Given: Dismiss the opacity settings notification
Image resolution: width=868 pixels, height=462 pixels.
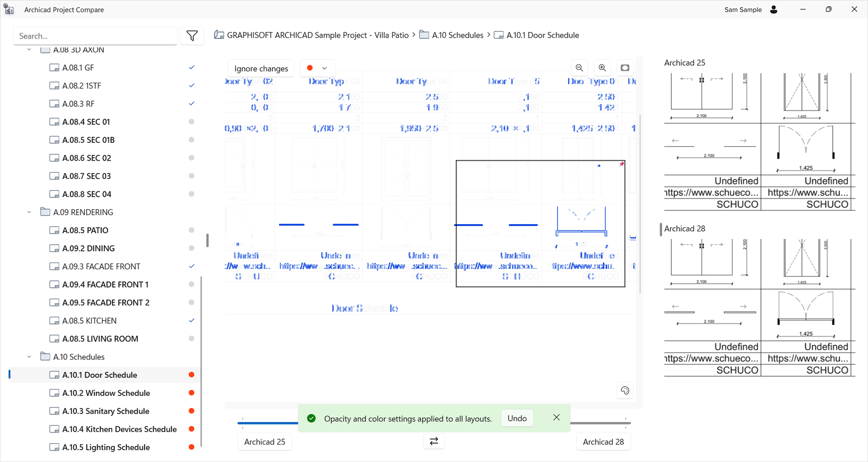Looking at the screenshot, I should point(556,418).
